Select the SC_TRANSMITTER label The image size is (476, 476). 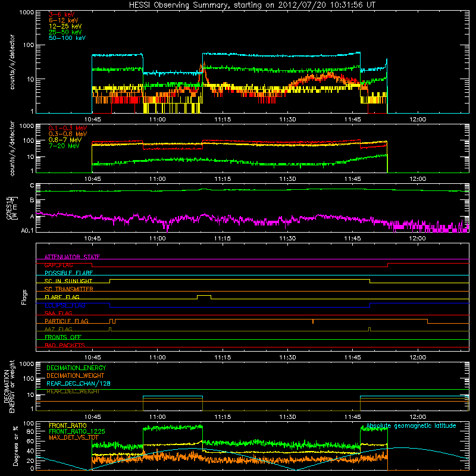click(69, 289)
